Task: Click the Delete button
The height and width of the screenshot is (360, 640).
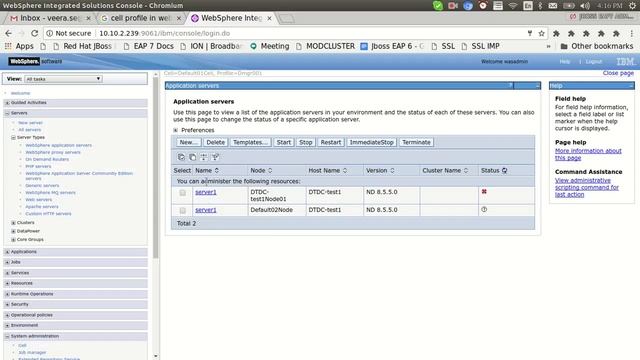Action: point(216,142)
